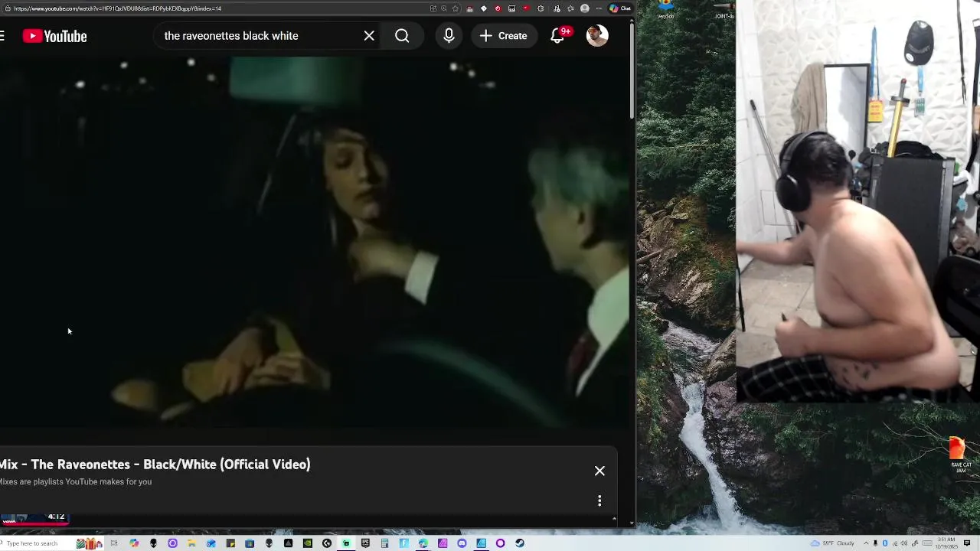
Task: Close the Mix playlist panel
Action: click(x=599, y=471)
